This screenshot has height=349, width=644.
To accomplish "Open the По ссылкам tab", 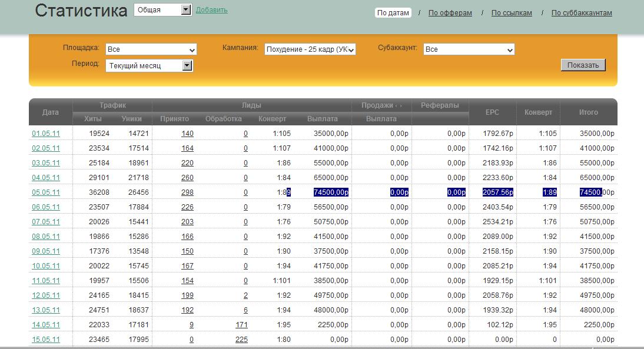I will click(512, 13).
